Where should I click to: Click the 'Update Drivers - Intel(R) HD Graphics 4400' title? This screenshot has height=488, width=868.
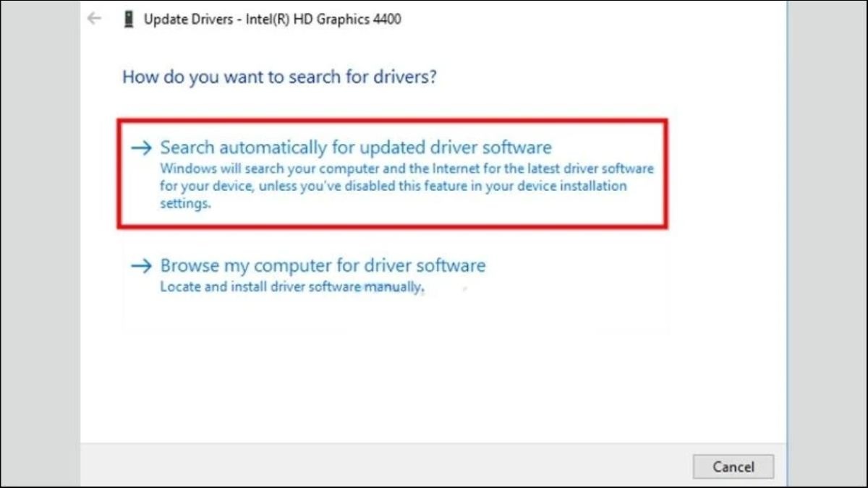[x=273, y=20]
